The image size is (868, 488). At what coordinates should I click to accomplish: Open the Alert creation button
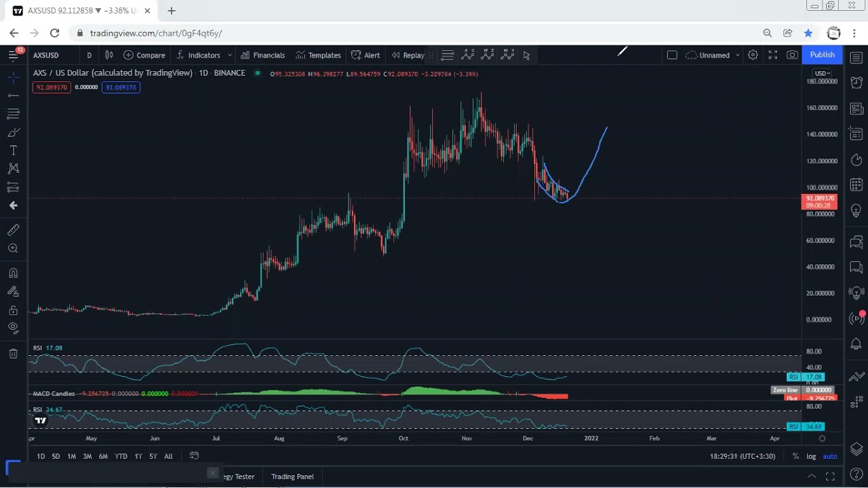coord(366,55)
